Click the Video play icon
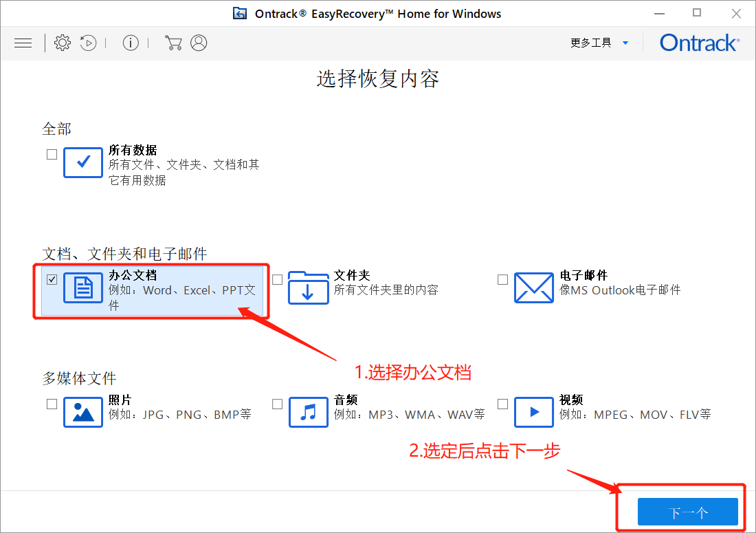The width and height of the screenshot is (756, 533). click(534, 412)
